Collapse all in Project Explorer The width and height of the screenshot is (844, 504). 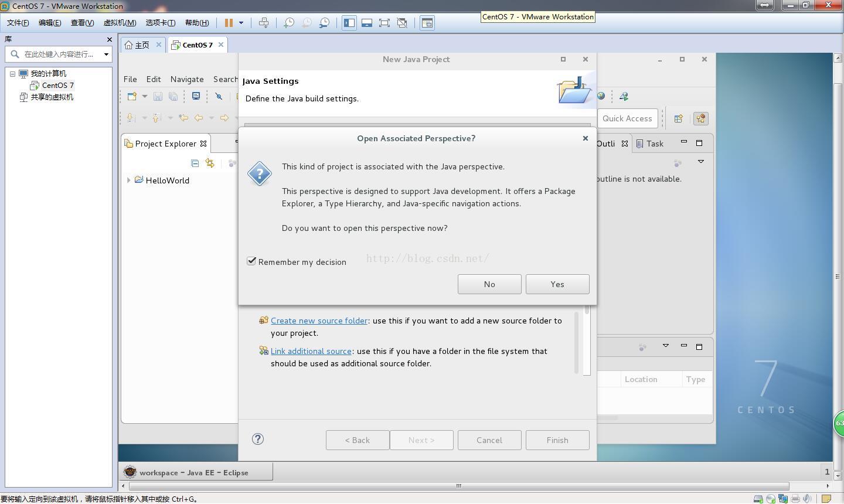tap(195, 164)
